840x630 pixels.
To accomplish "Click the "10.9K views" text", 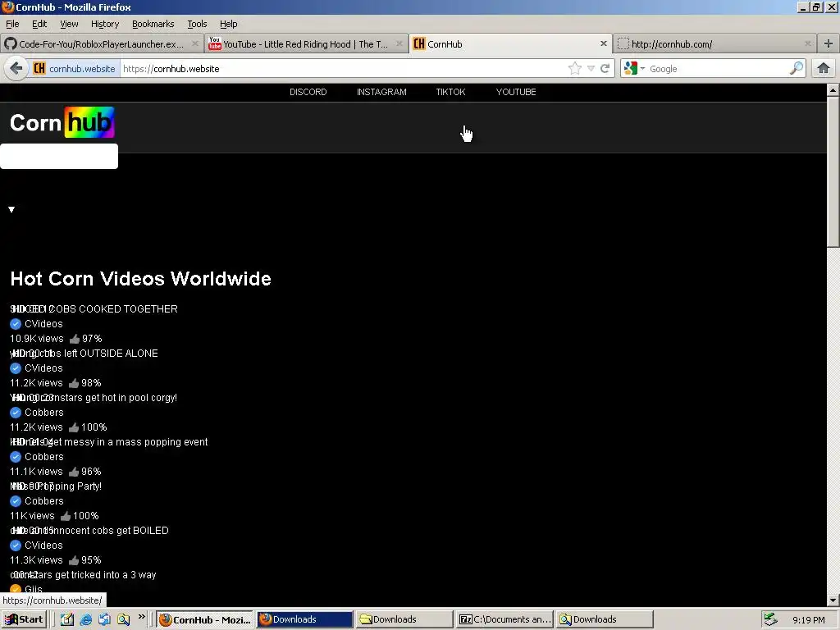I will click(x=37, y=339).
